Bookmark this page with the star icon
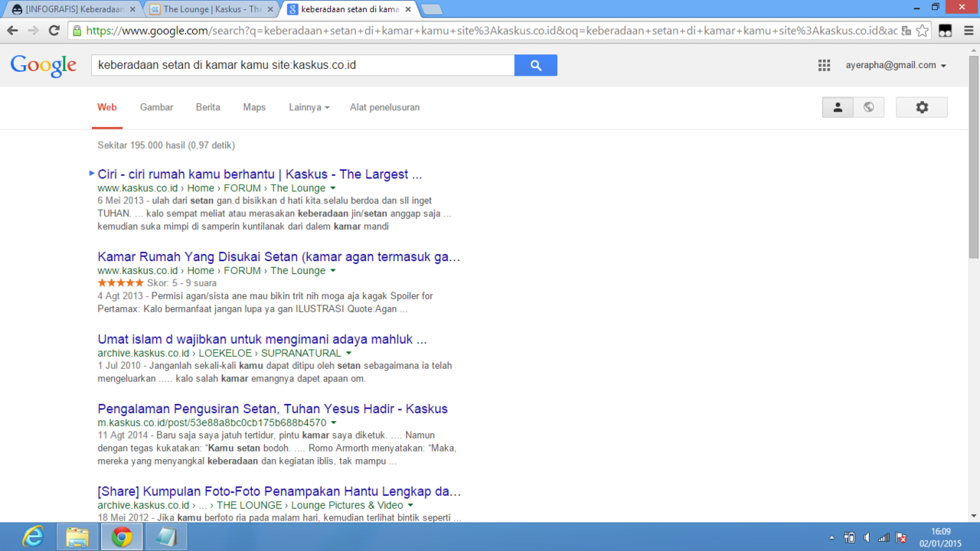The width and height of the screenshot is (980, 551). click(x=923, y=31)
